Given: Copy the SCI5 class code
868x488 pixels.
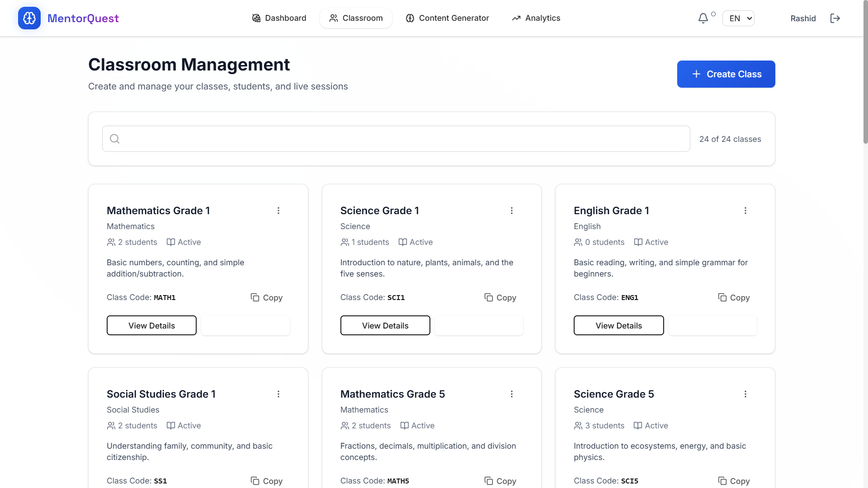Looking at the screenshot, I should coord(734,481).
